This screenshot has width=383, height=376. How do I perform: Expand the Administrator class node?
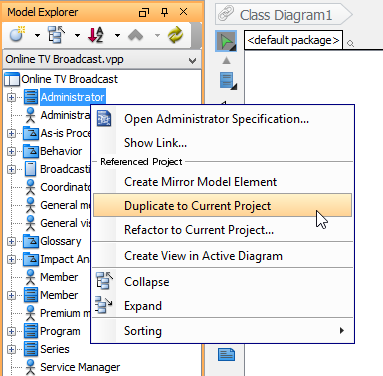[x=11, y=97]
